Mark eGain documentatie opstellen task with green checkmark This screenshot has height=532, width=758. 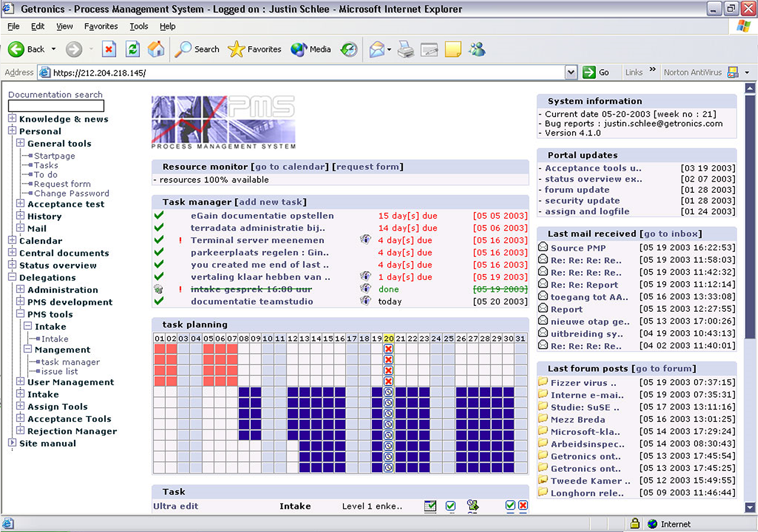(x=158, y=215)
